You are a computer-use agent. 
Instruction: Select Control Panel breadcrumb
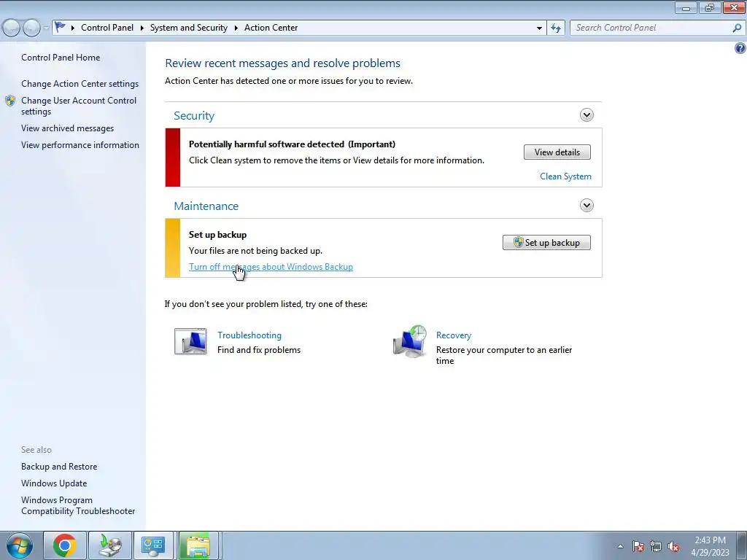tap(107, 28)
